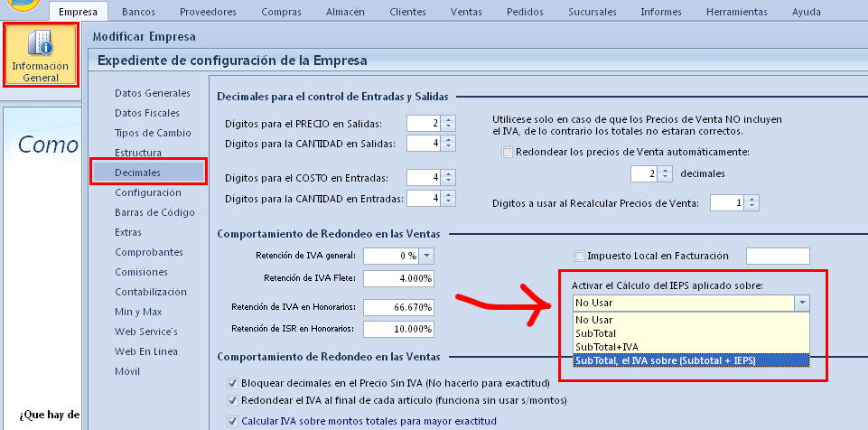
Task: Open the Compras ribbon tab
Action: [x=281, y=12]
